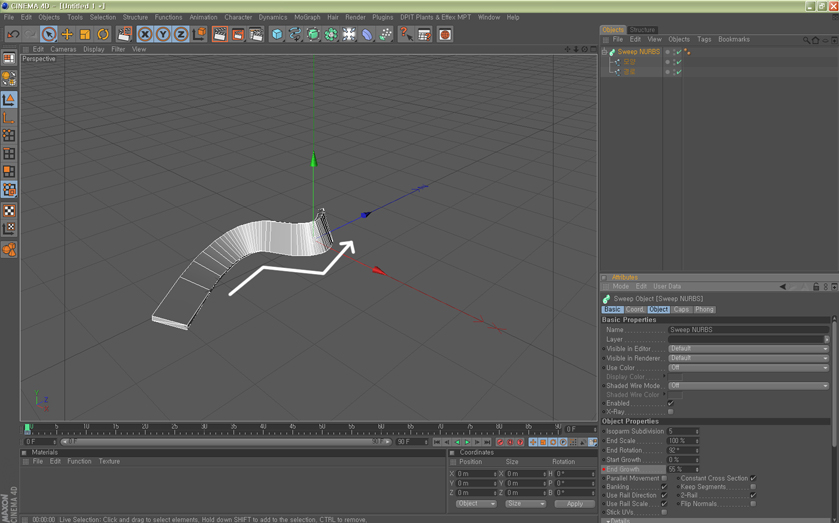
Task: Toggle Use Rail Direction checkbox
Action: (664, 495)
